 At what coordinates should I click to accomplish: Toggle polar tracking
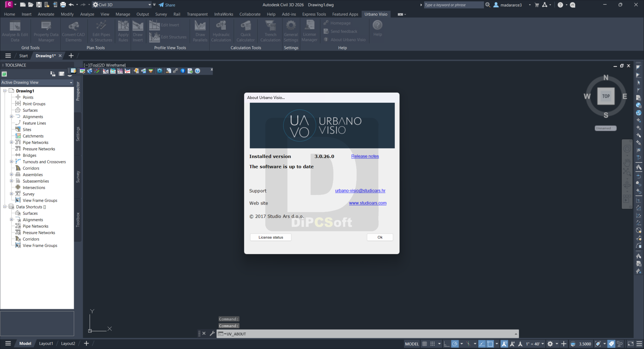[x=455, y=344]
